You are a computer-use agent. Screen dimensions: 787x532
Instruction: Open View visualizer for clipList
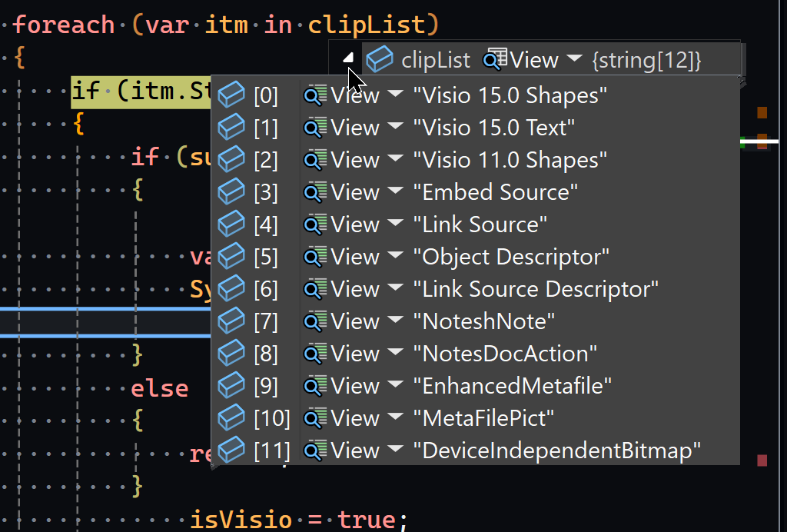523,59
